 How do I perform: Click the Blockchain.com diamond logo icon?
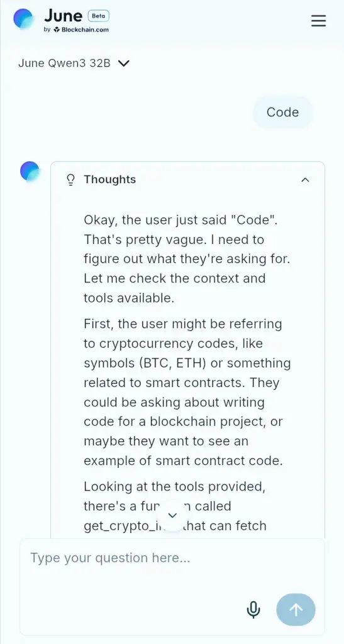[57, 30]
